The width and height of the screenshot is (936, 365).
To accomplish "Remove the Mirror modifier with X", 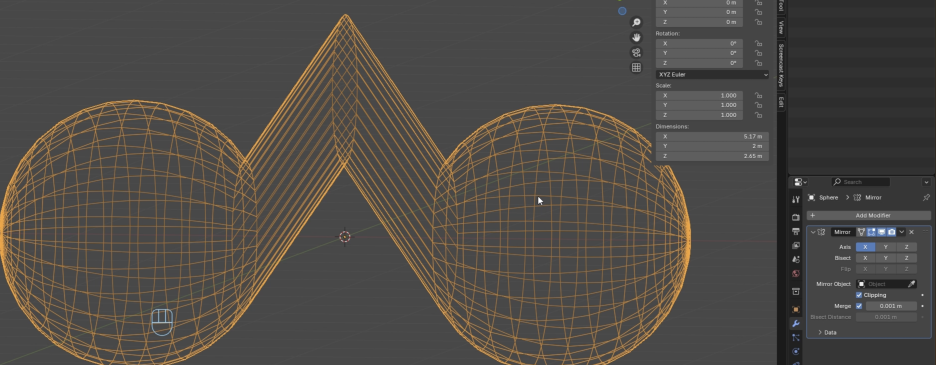I will pos(912,232).
